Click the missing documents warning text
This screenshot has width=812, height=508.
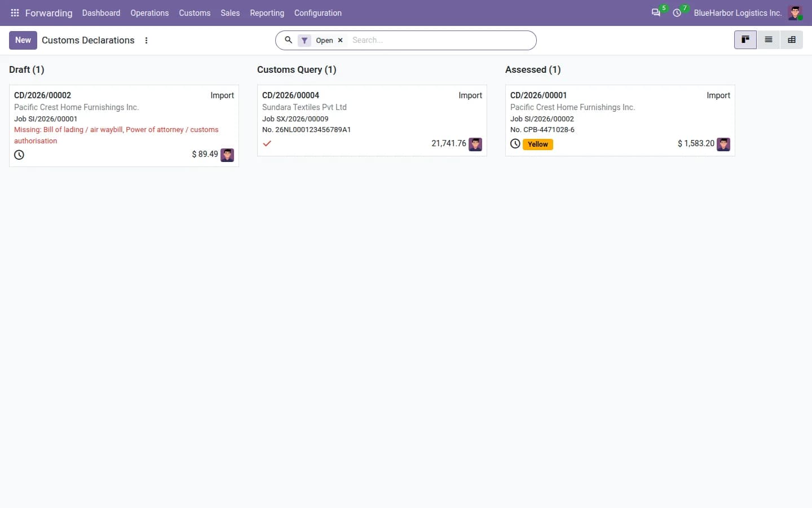click(x=116, y=135)
